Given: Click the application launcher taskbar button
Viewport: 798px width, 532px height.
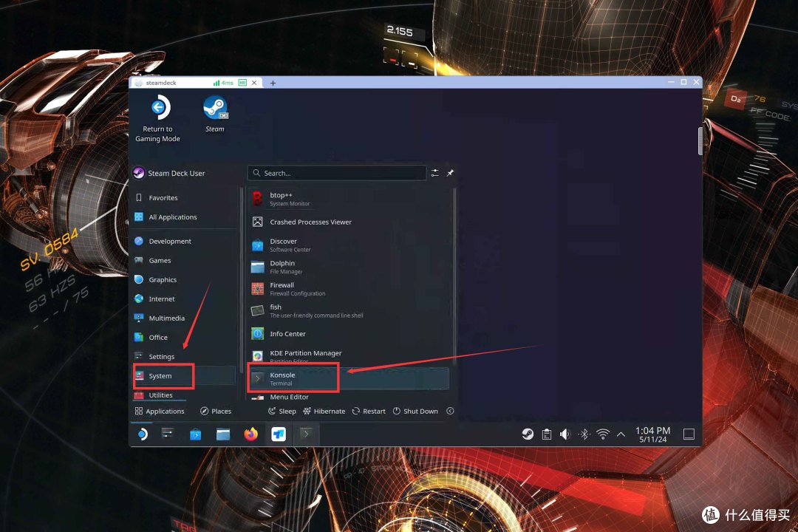Looking at the screenshot, I should point(142,434).
